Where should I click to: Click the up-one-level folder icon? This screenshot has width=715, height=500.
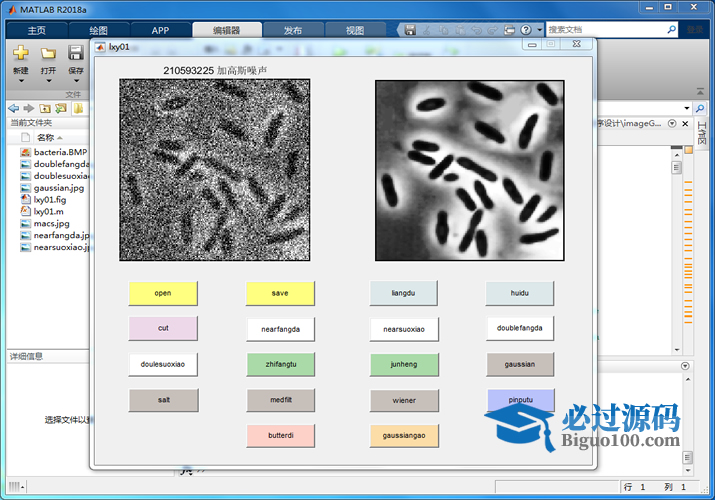(45, 108)
